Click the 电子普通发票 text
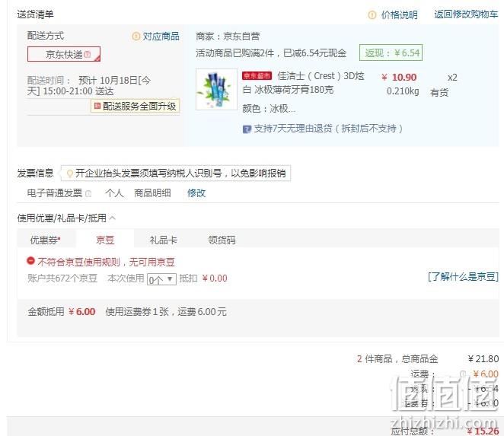This screenshot has width=504, height=436. point(55,193)
